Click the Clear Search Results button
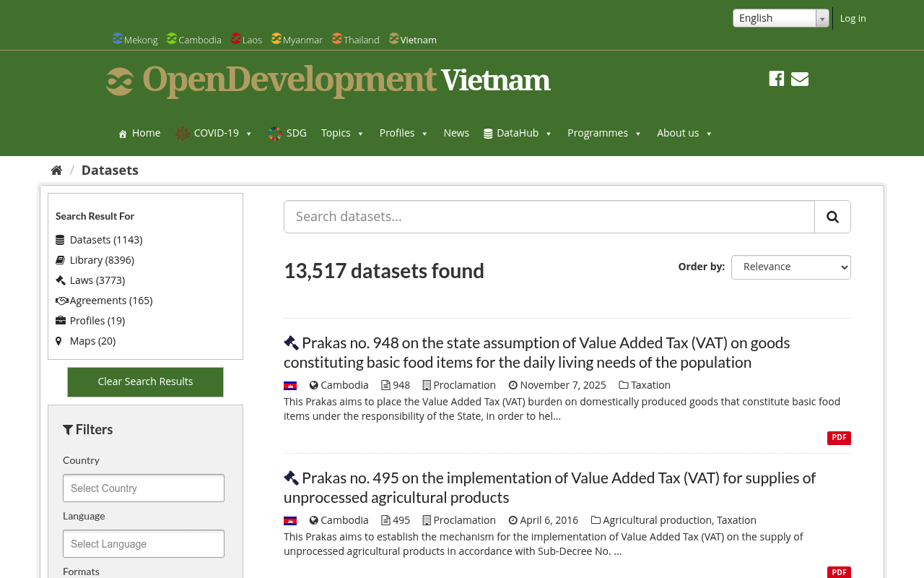924x578 pixels. [145, 382]
